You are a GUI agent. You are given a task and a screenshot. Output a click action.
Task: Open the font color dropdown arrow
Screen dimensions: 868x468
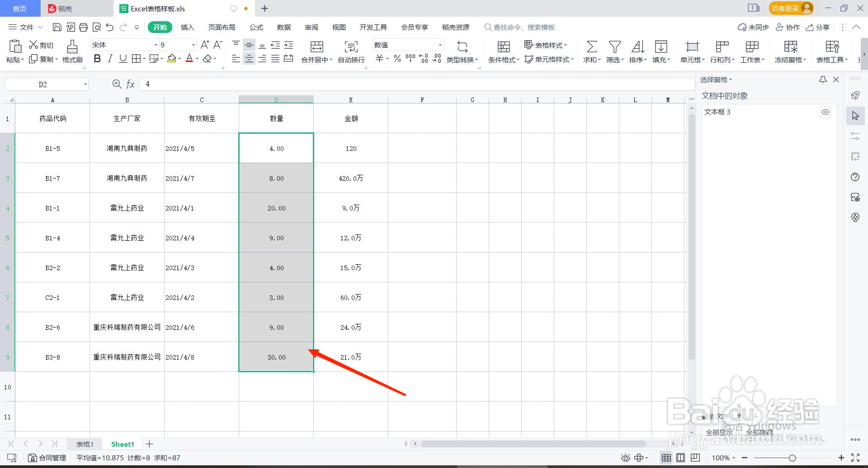[197, 59]
